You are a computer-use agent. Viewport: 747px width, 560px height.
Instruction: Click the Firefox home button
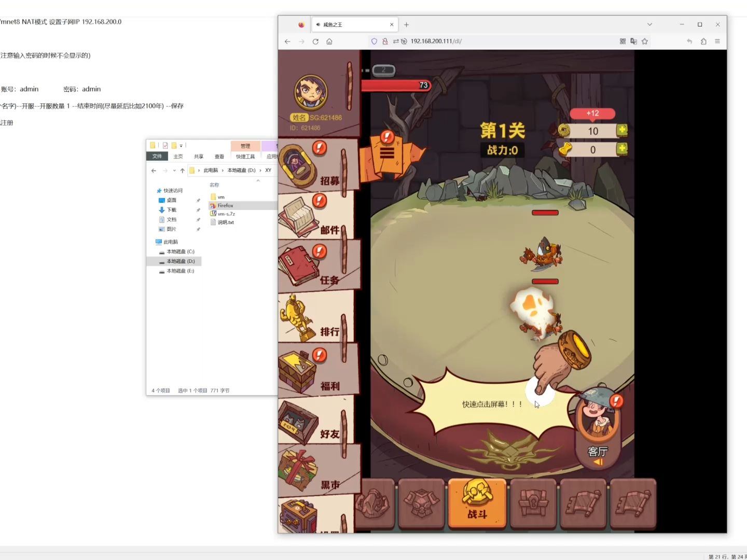pos(329,41)
